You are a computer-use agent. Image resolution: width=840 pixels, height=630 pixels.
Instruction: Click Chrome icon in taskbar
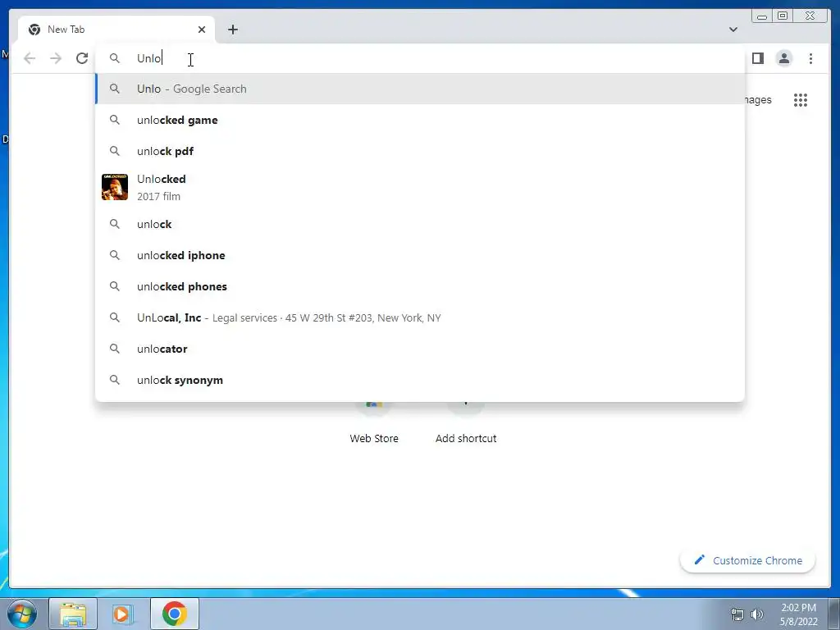pyautogui.click(x=174, y=614)
